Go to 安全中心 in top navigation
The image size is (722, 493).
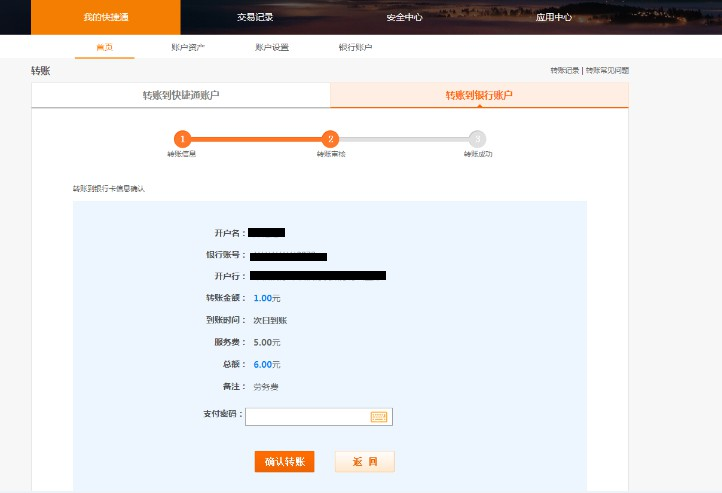404,17
